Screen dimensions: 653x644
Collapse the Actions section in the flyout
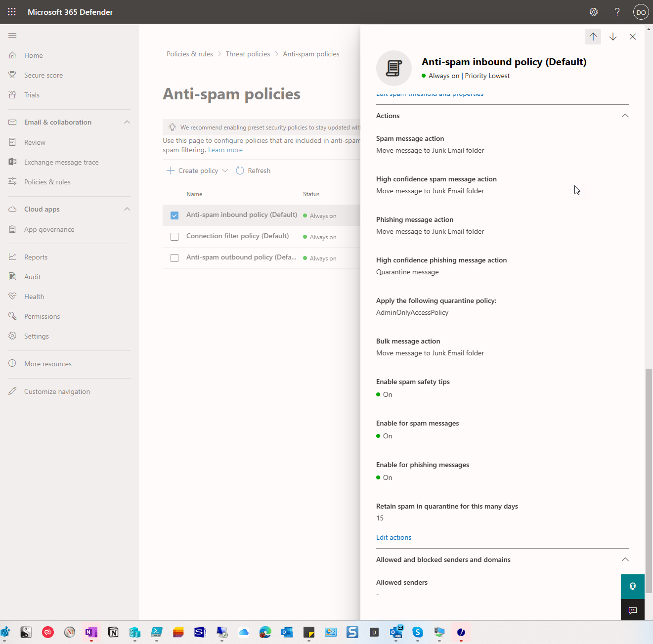tap(625, 115)
